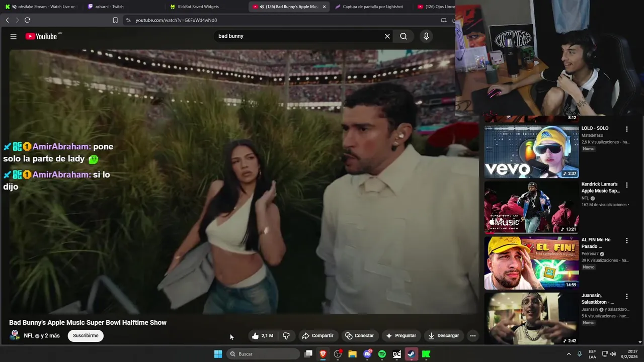Close the Bad Bunny YouTube tab
The image size is (644, 362).
[x=324, y=7]
